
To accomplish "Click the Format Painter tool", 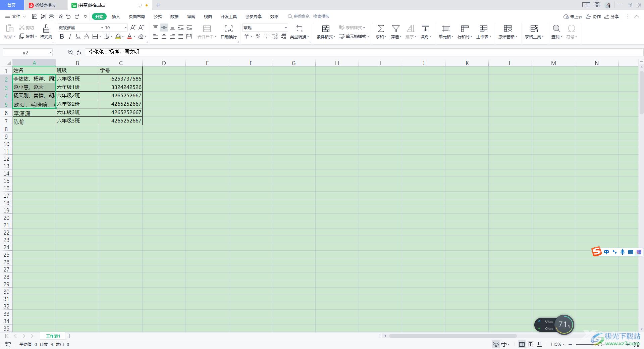I will click(46, 32).
